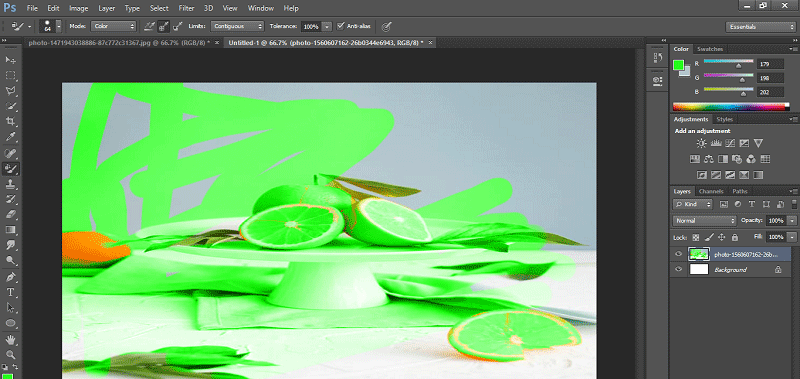Select the Path Selection tool

point(10,308)
